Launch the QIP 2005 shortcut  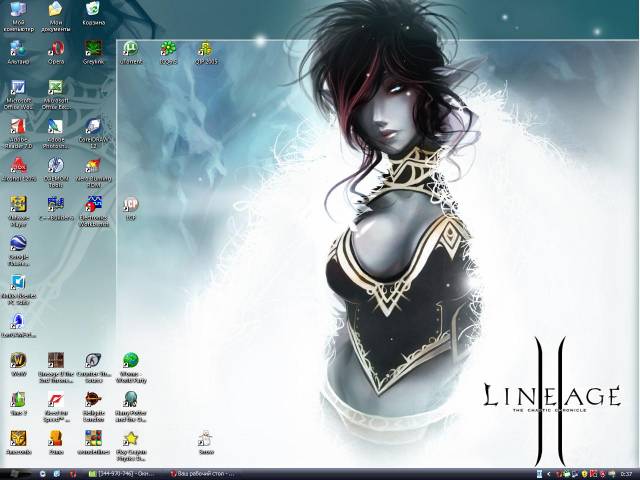pos(206,48)
